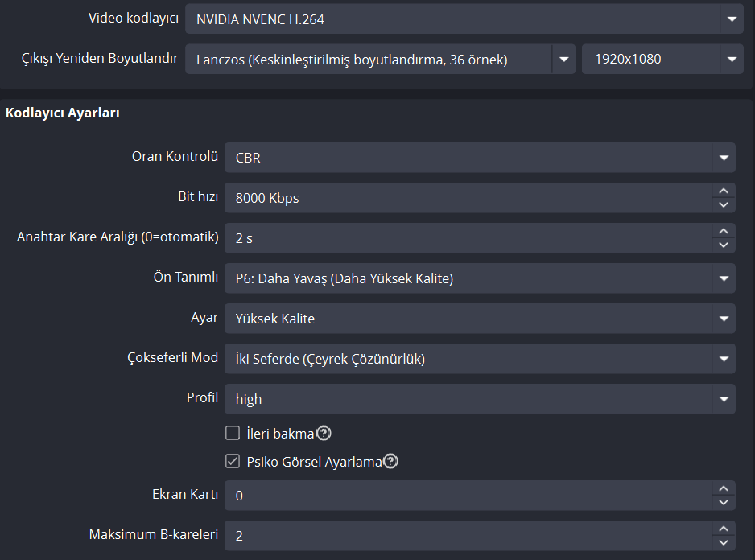Image resolution: width=755 pixels, height=560 pixels.
Task: Click the Bit hızı 8000 Kbps field
Action: click(x=467, y=198)
